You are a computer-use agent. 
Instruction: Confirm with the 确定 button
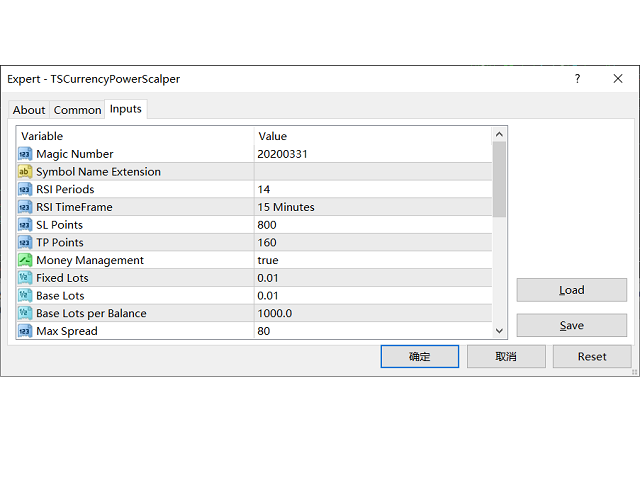click(x=420, y=356)
